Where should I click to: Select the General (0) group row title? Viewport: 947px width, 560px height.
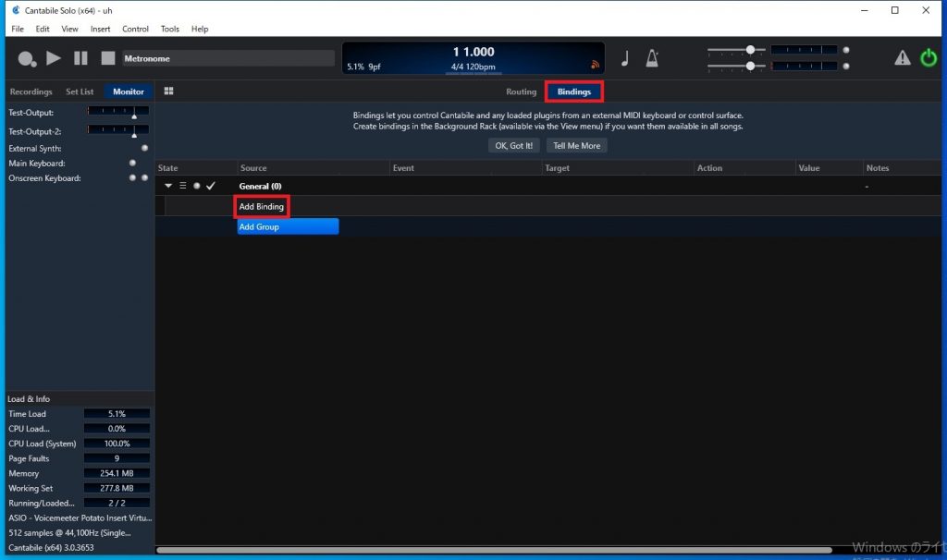260,186
